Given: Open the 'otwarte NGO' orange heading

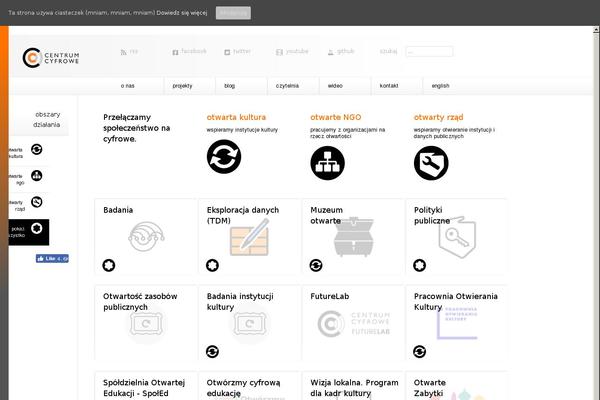Looking at the screenshot, I should [336, 117].
